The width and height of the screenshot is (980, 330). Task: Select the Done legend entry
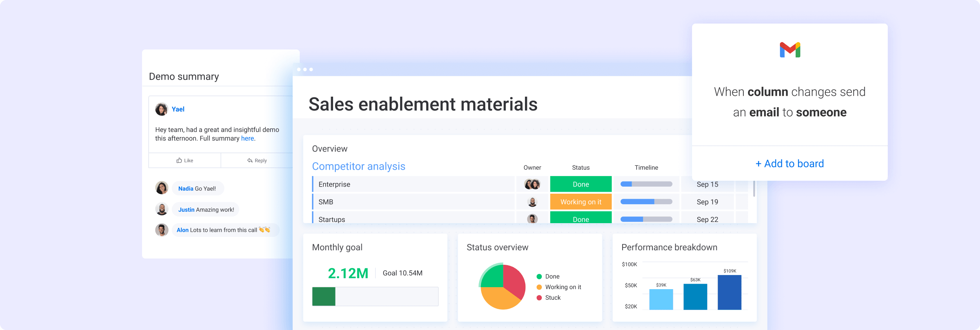click(x=548, y=277)
